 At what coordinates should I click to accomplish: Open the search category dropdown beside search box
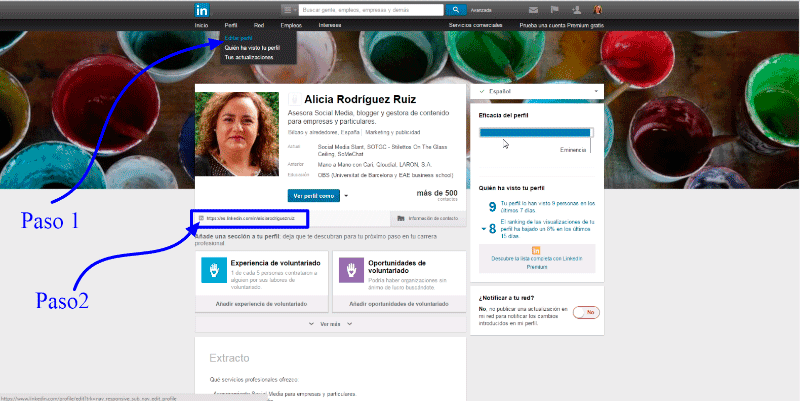(x=288, y=9)
